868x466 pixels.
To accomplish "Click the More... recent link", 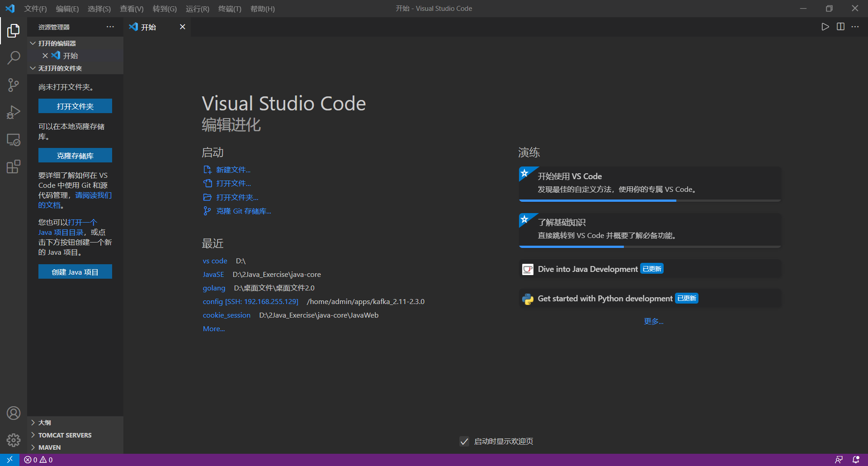I will [x=214, y=329].
